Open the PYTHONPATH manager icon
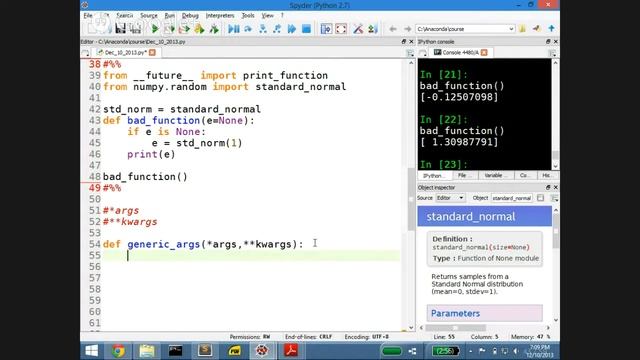Screen dimensions: 640x360 [x=372, y=29]
